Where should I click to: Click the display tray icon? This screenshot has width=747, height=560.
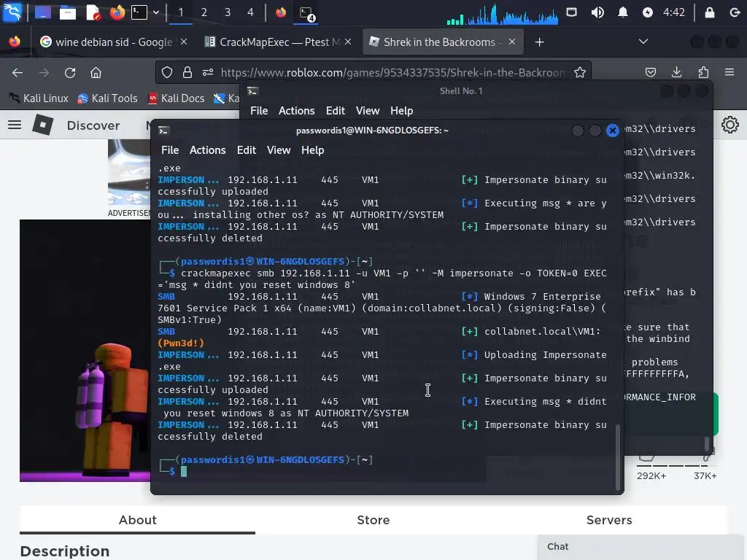(x=571, y=12)
